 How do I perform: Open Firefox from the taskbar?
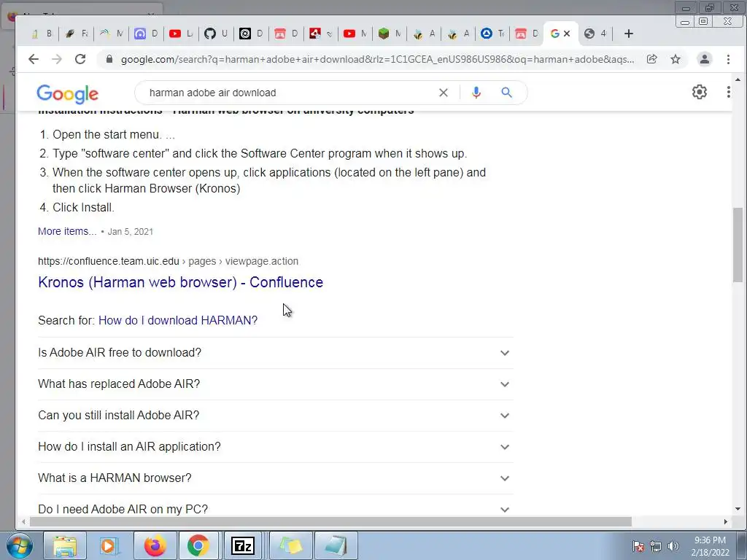click(155, 545)
